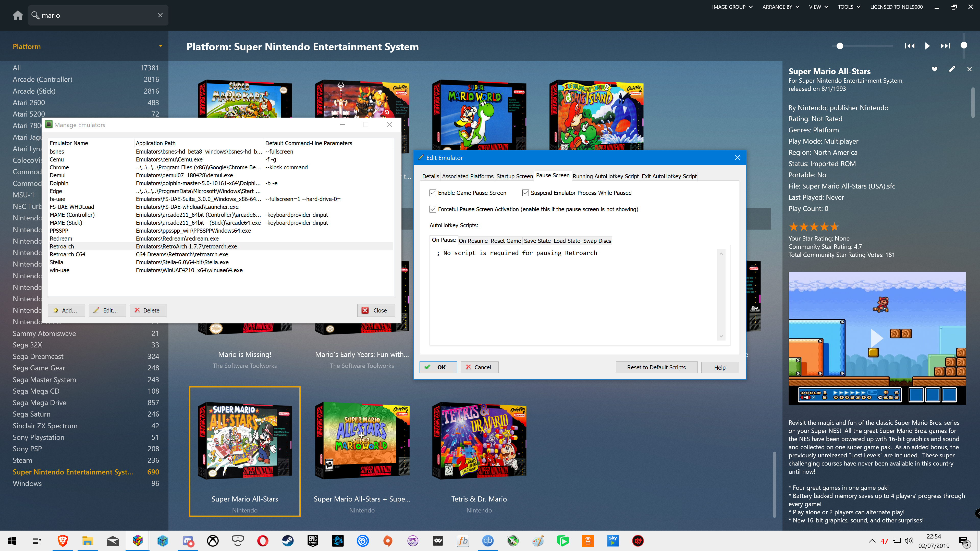Select Dolphin emulator row
This screenshot has width=980, height=551.
tap(220, 183)
